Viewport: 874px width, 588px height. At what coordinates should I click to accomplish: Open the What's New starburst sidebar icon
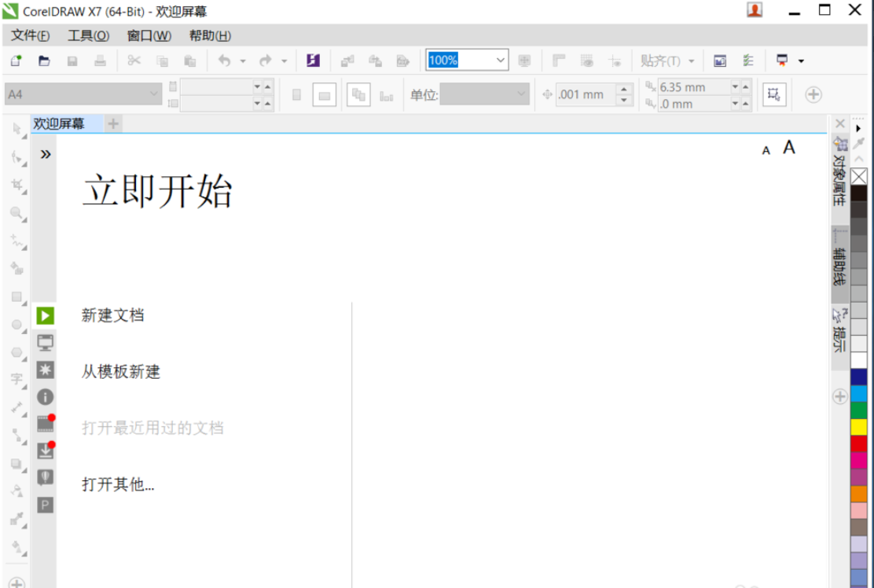coord(46,369)
